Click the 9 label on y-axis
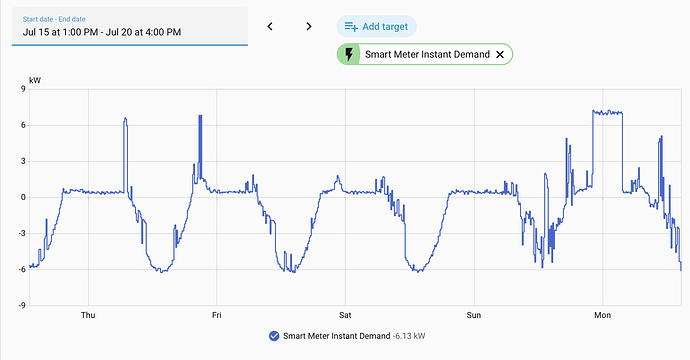This screenshot has width=690, height=360. click(23, 89)
